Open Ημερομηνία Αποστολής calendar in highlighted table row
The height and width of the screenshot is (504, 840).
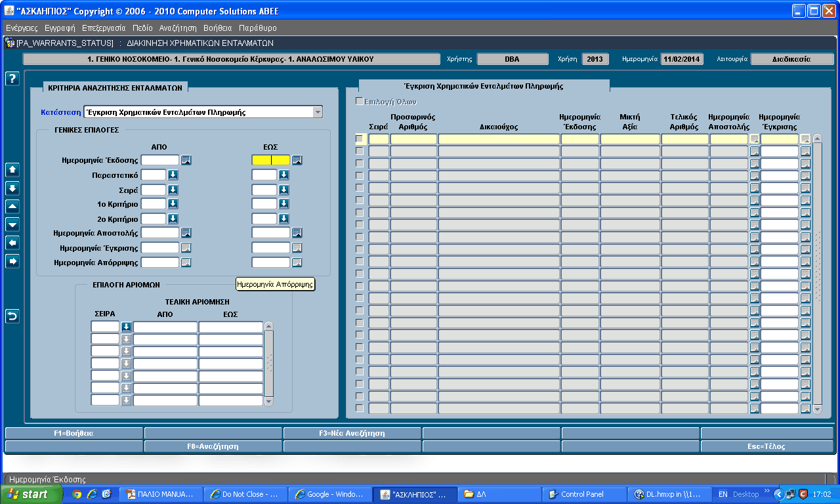point(755,139)
